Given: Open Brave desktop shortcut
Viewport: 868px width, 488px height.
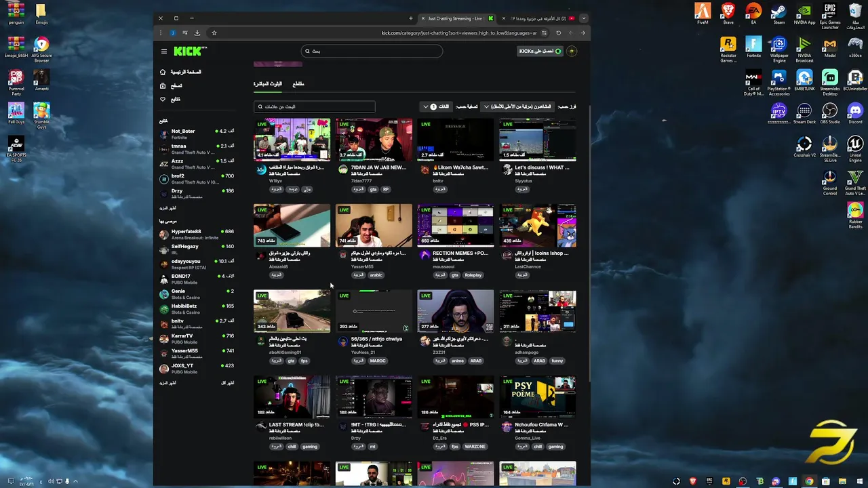Looking at the screenshot, I should 728,14.
